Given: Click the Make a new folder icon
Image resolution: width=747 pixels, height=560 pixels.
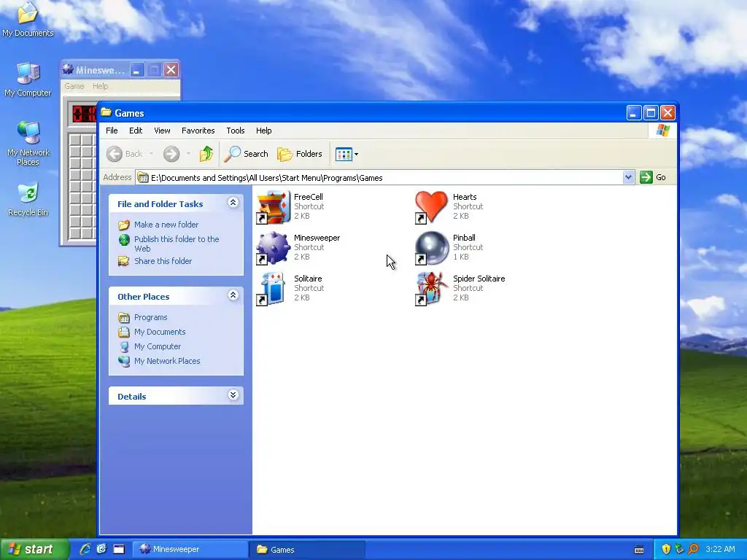Looking at the screenshot, I should (124, 225).
